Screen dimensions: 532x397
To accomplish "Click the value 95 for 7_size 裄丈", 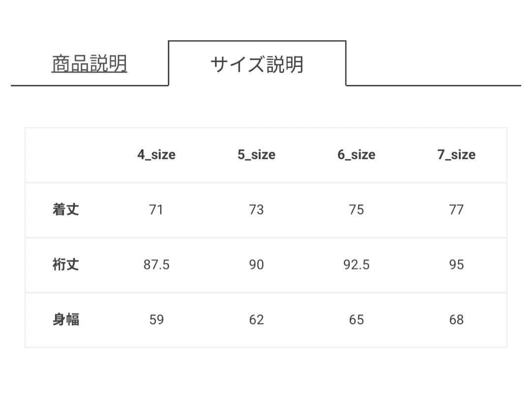I will pyautogui.click(x=456, y=265).
